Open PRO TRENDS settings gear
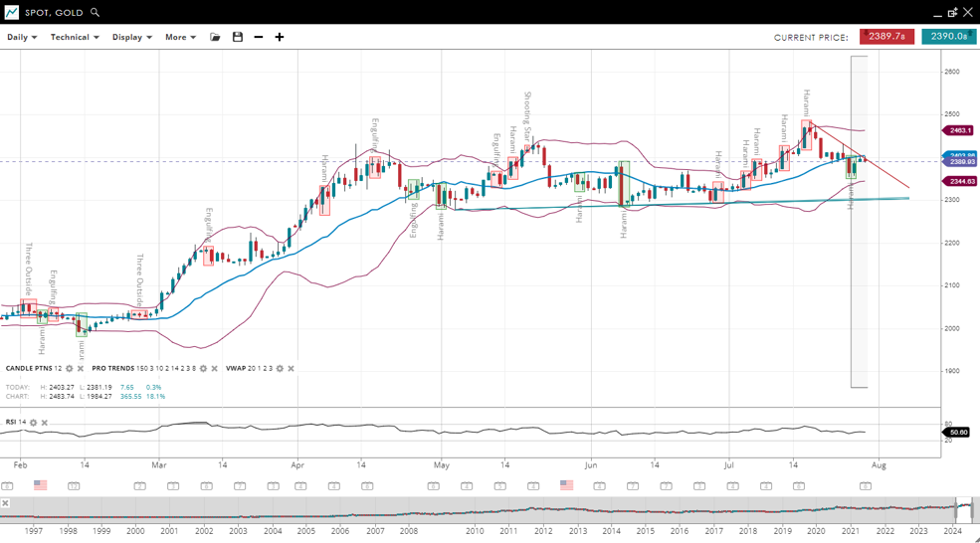The width and height of the screenshot is (980, 543). tap(203, 369)
